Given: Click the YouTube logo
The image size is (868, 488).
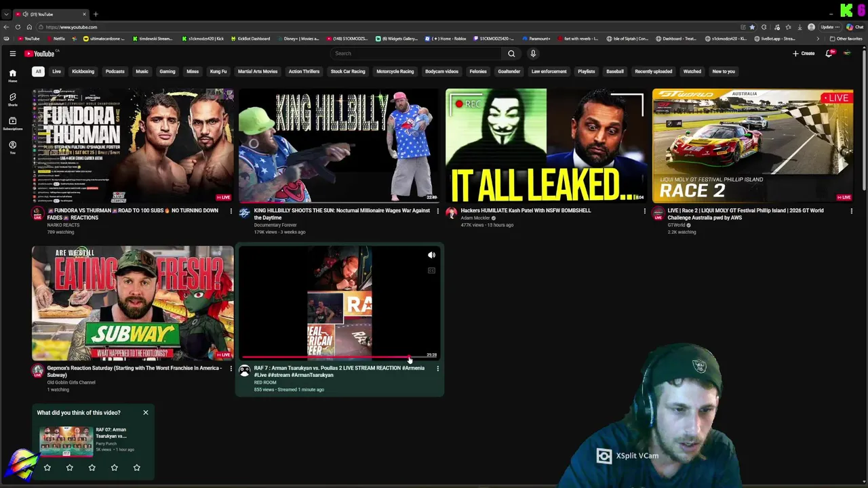Looking at the screenshot, I should point(40,54).
